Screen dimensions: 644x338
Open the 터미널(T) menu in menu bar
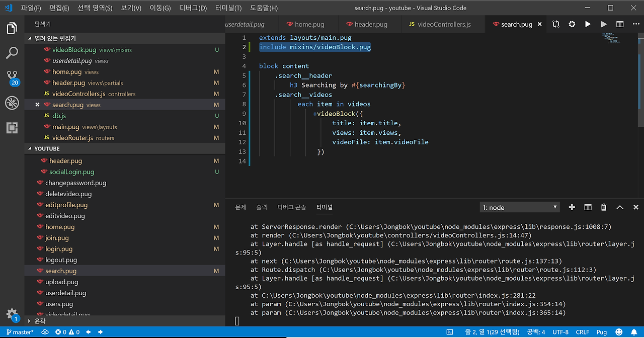[x=228, y=8]
